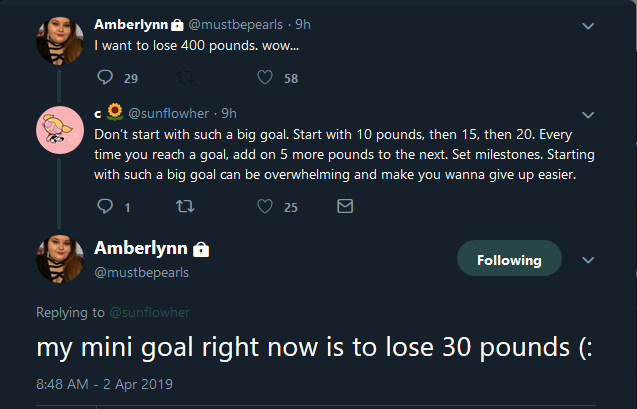Open the @sunflowher link in 'Replying to'

point(150,312)
